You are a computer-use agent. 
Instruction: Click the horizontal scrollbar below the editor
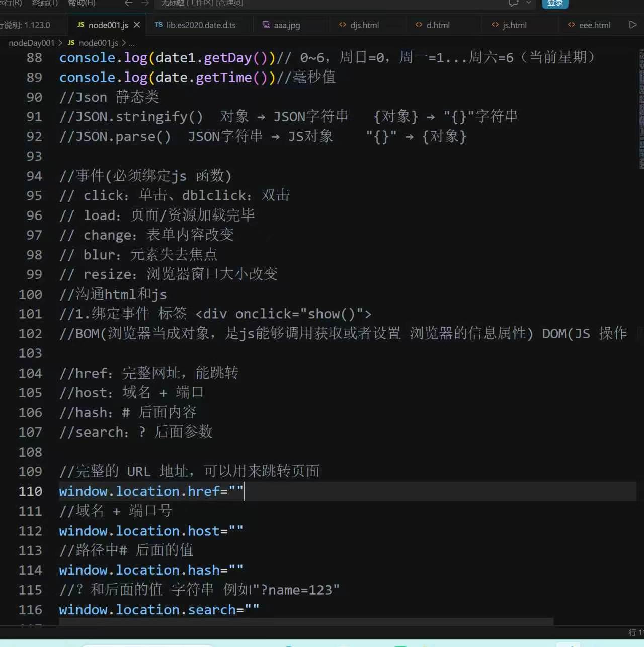pos(306,622)
